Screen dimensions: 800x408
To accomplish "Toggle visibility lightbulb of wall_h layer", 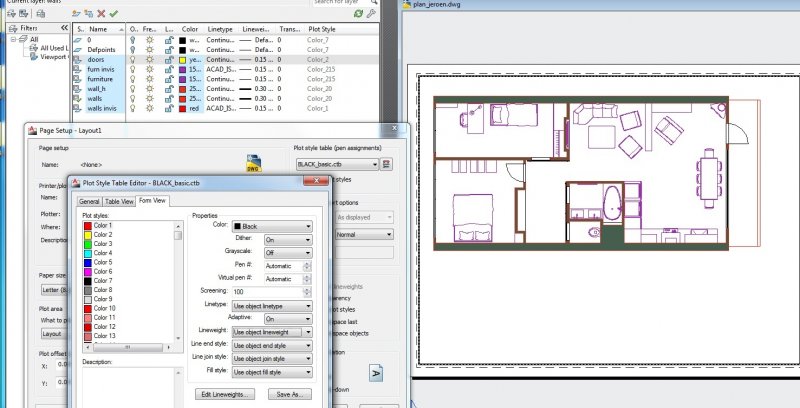I will point(135,88).
